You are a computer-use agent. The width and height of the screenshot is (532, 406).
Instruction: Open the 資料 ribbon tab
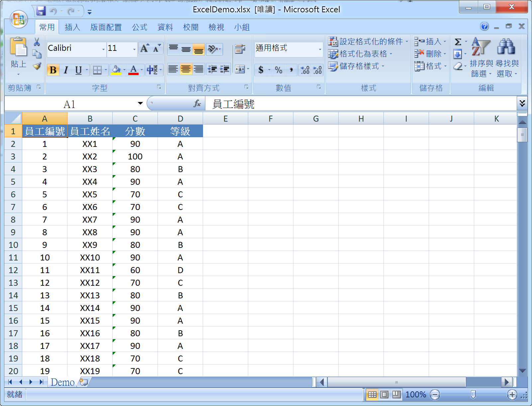165,27
